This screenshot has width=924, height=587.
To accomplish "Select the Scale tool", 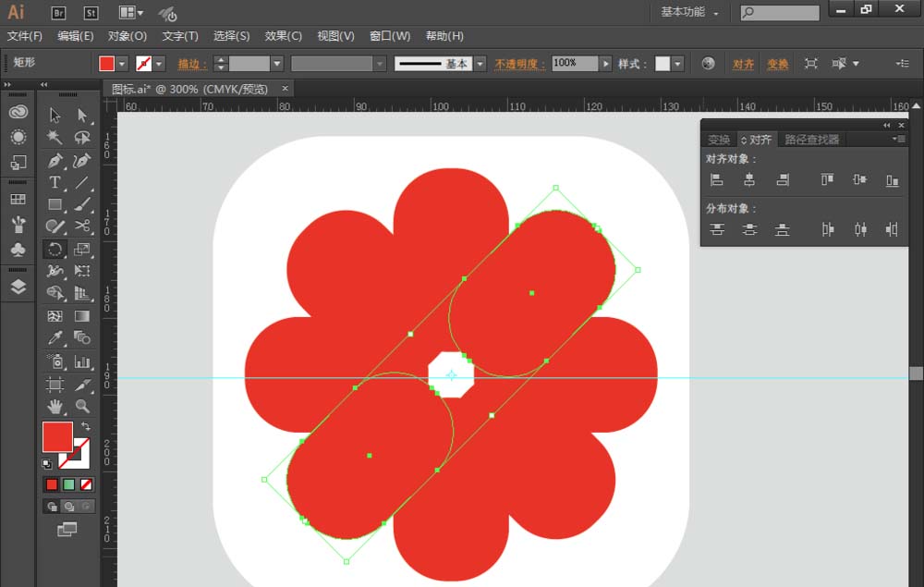I will pos(82,250).
